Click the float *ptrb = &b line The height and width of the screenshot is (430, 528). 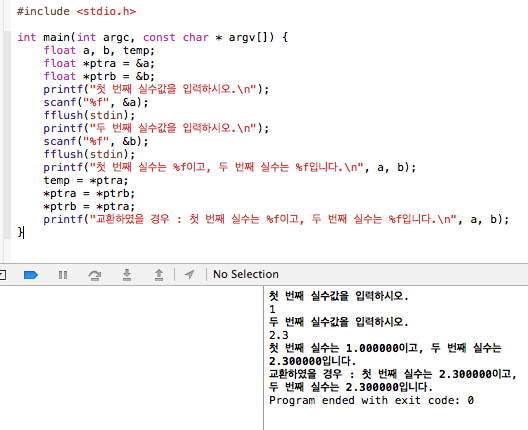(x=99, y=76)
